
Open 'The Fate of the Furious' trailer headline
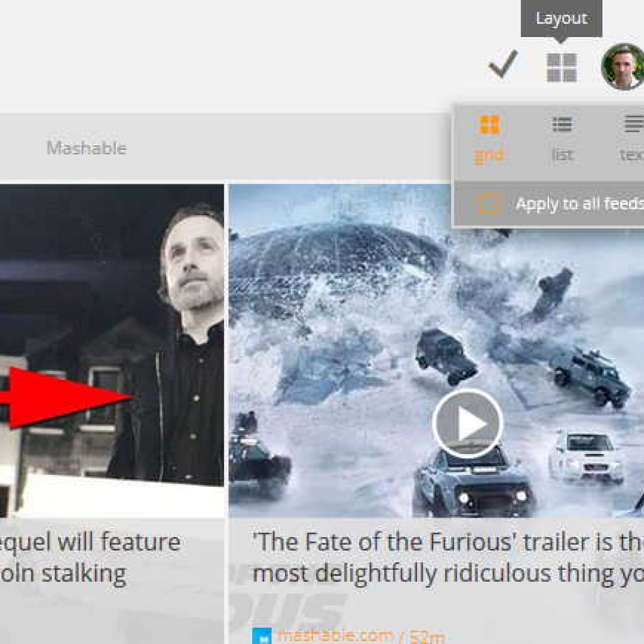[448, 557]
